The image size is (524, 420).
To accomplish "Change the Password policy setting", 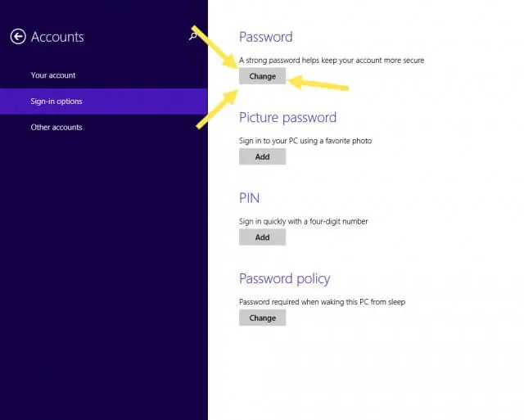I will click(262, 318).
